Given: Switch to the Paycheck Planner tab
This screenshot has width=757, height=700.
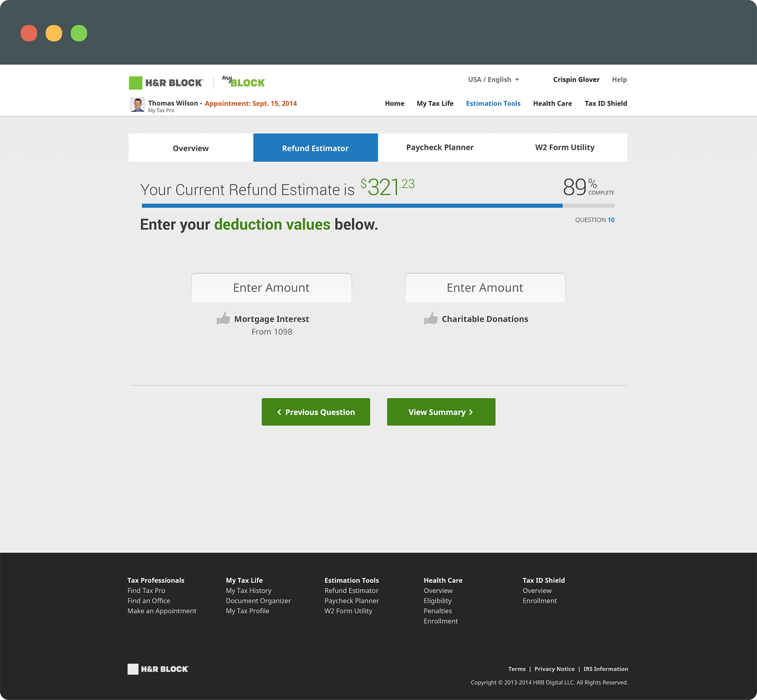Looking at the screenshot, I should pos(439,148).
